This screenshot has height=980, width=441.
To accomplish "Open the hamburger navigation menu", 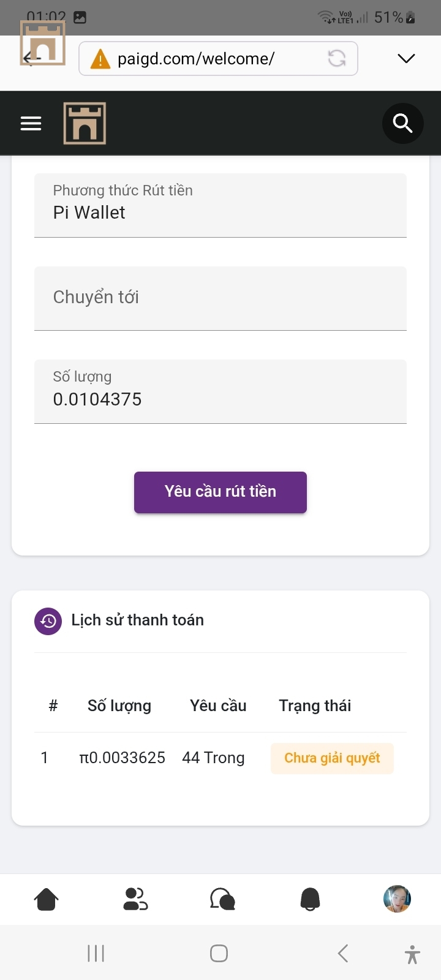I will point(31,124).
